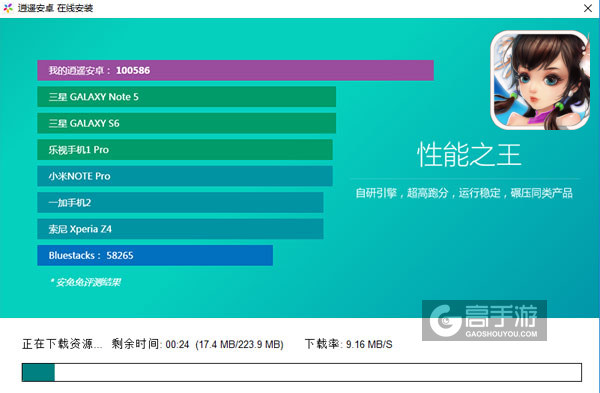The image size is (600, 393).
Task: Click the remaining time 00:24 value
Action: (177, 345)
